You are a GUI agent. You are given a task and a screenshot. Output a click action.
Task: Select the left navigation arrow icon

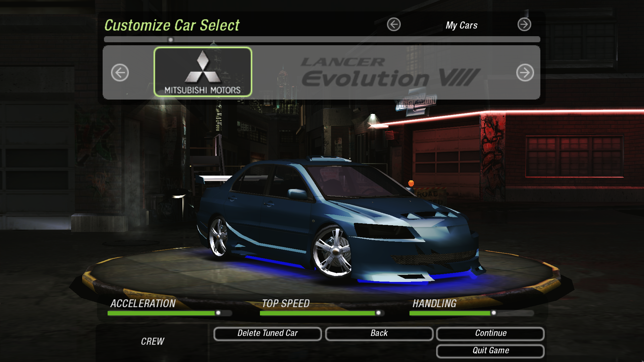coord(120,72)
